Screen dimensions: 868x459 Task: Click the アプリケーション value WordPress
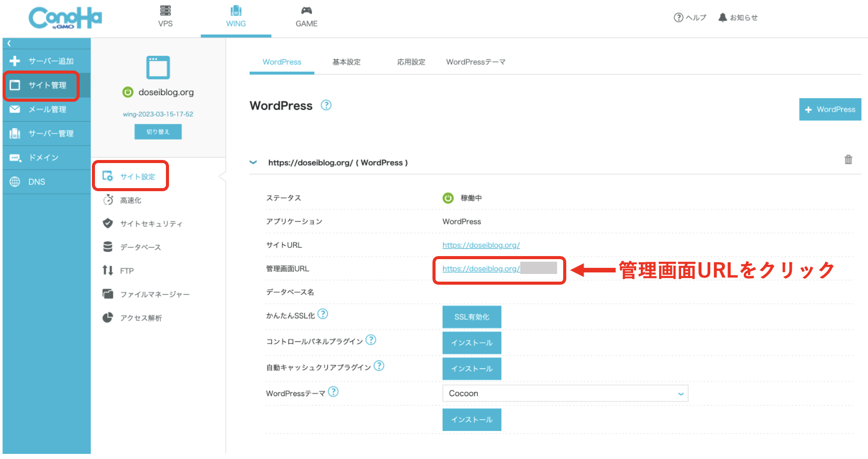pos(462,222)
